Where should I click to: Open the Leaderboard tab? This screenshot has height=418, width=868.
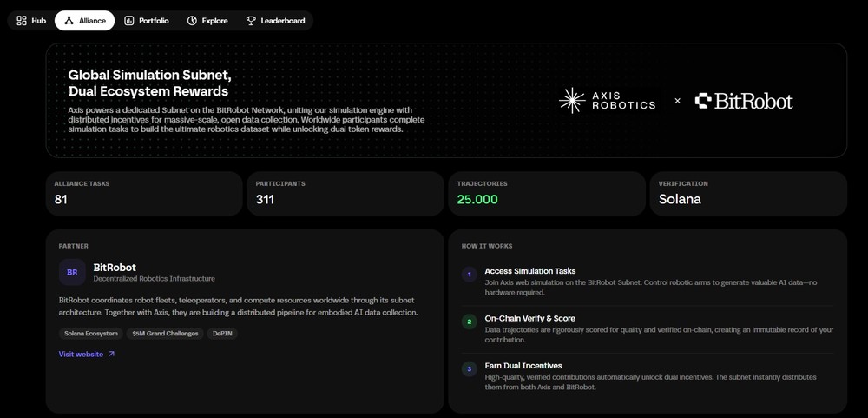(275, 21)
